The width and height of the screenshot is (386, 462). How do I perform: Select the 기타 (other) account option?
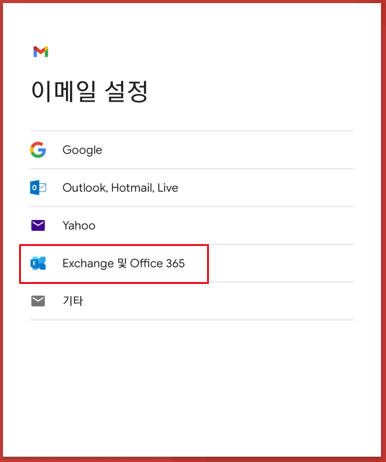(x=192, y=301)
